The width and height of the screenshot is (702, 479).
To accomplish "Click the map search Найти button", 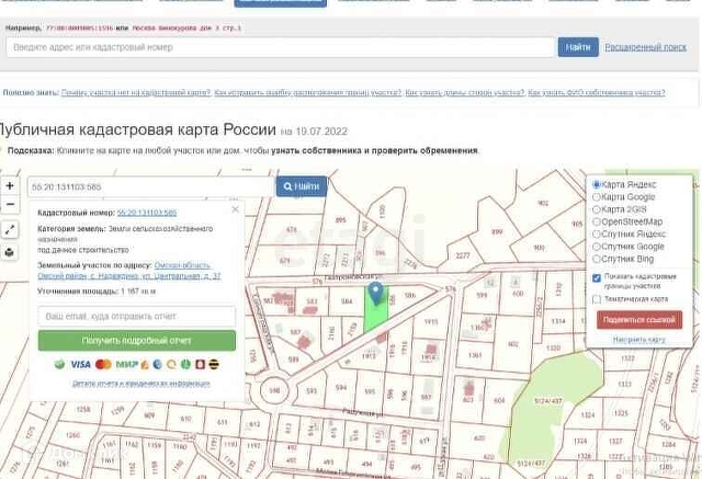I will [x=301, y=186].
